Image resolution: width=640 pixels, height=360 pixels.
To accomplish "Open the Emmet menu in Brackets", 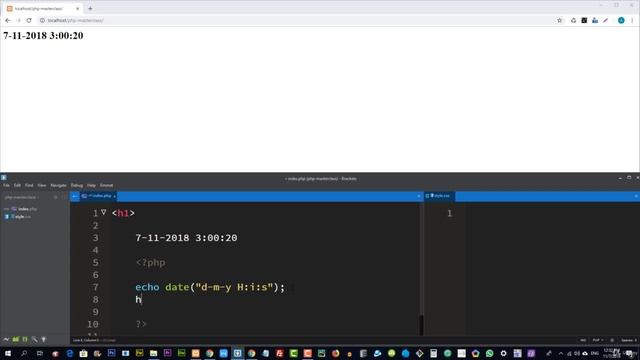I will coord(107,185).
